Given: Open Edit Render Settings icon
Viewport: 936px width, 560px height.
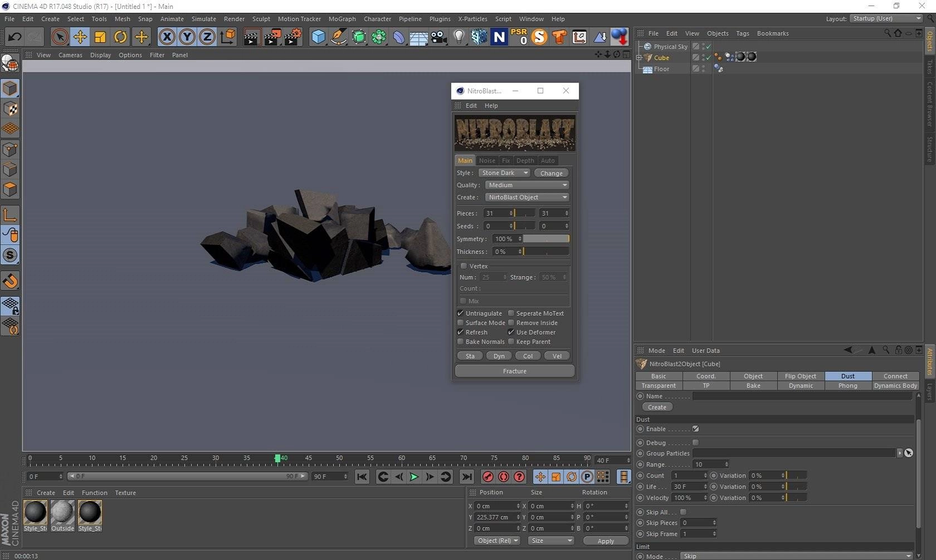Looking at the screenshot, I should [x=293, y=37].
